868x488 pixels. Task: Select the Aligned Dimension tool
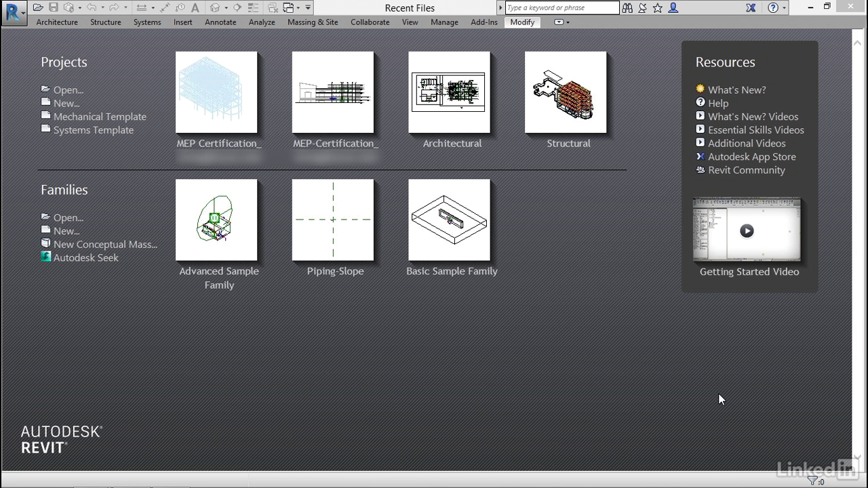165,7
